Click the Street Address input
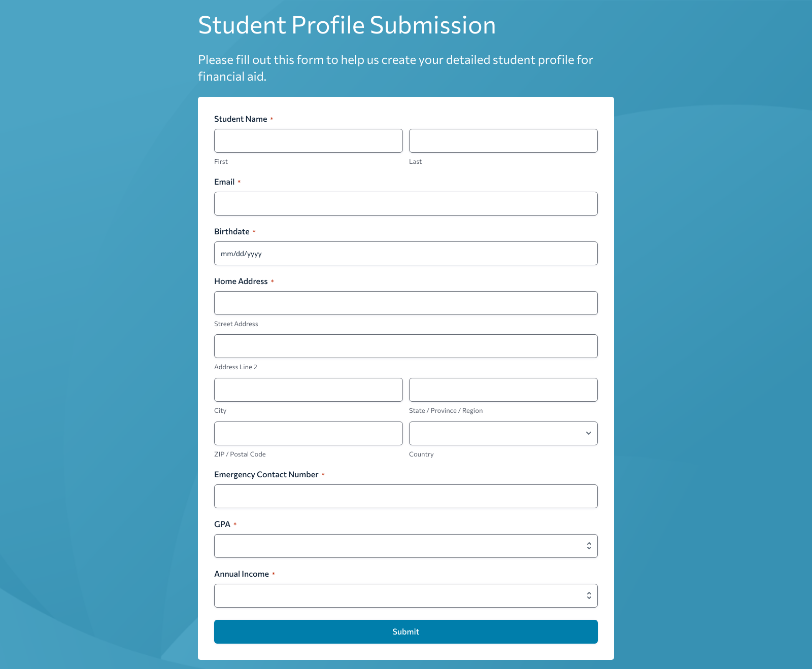The width and height of the screenshot is (812, 669). (x=405, y=303)
